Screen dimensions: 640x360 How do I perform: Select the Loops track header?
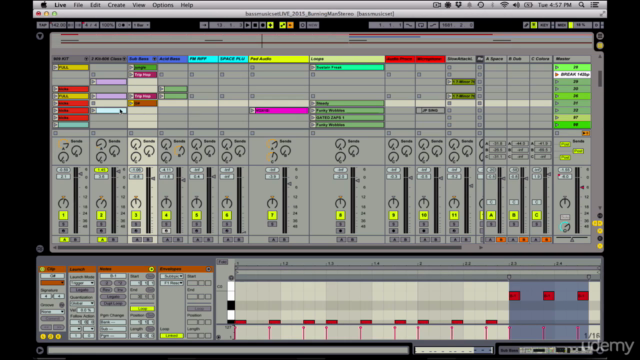[347, 59]
